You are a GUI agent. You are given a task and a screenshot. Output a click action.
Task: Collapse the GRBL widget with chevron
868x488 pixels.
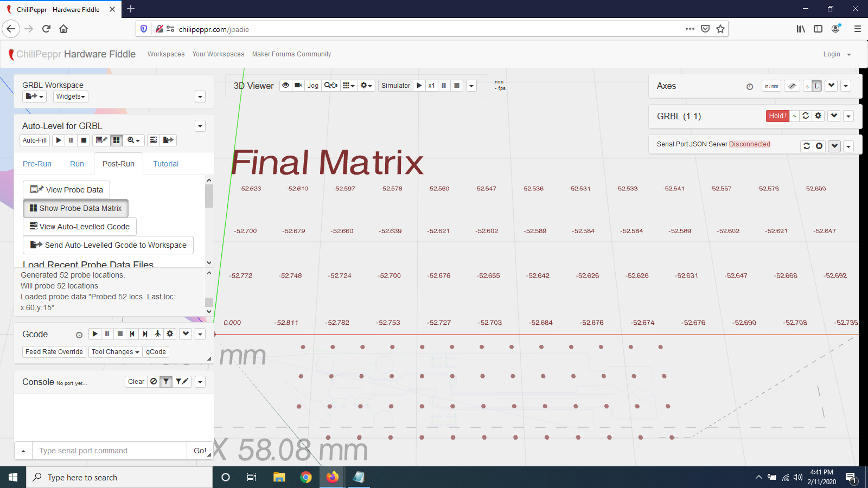point(834,116)
